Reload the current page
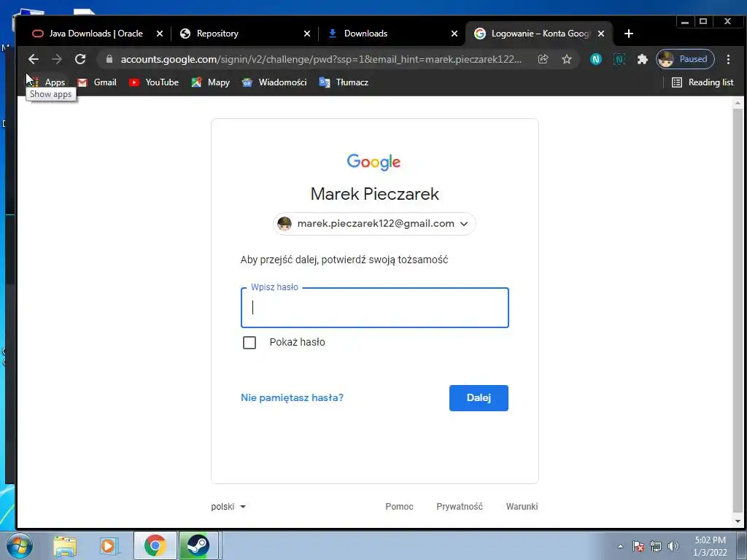 click(80, 59)
